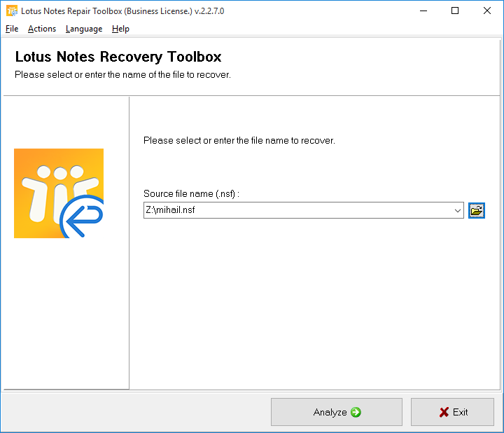
Task: Click the Exit button
Action: tap(452, 412)
